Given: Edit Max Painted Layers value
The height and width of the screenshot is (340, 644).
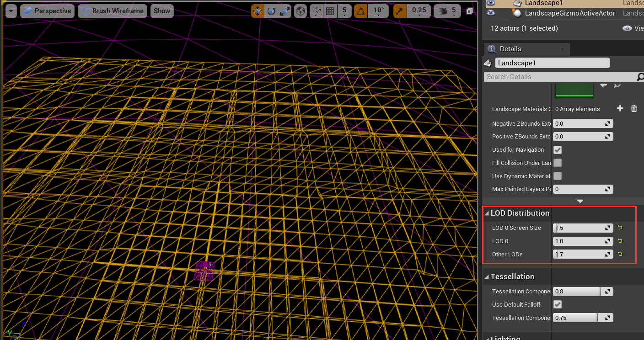Looking at the screenshot, I should (583, 189).
